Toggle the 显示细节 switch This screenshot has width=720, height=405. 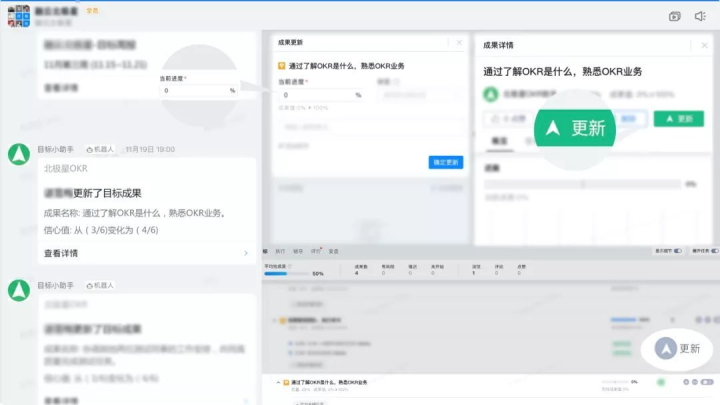(678, 251)
